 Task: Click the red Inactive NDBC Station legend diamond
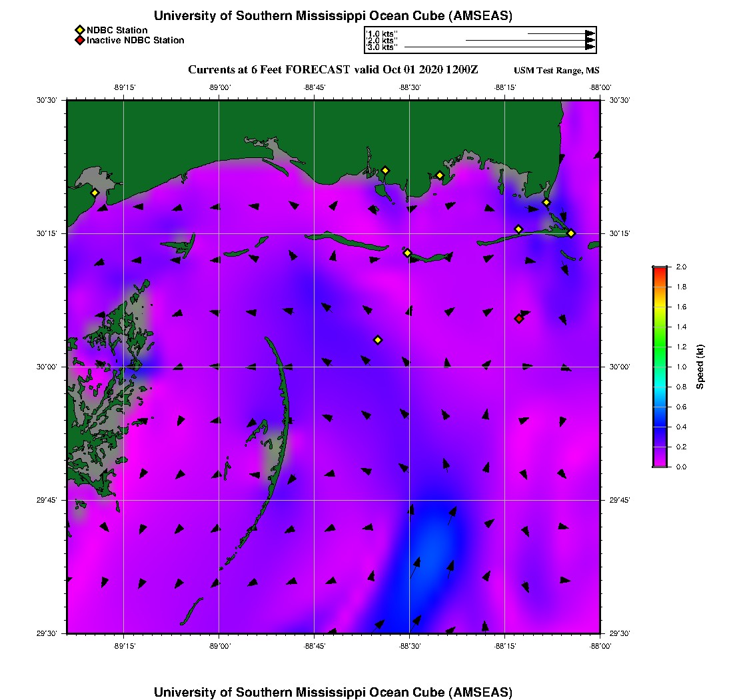(79, 41)
